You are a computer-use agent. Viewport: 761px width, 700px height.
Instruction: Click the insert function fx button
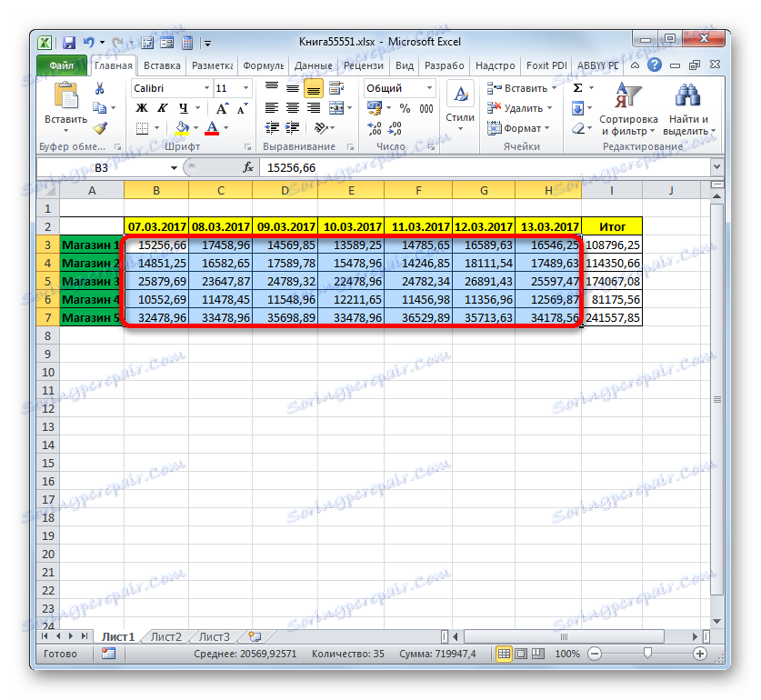click(x=248, y=167)
